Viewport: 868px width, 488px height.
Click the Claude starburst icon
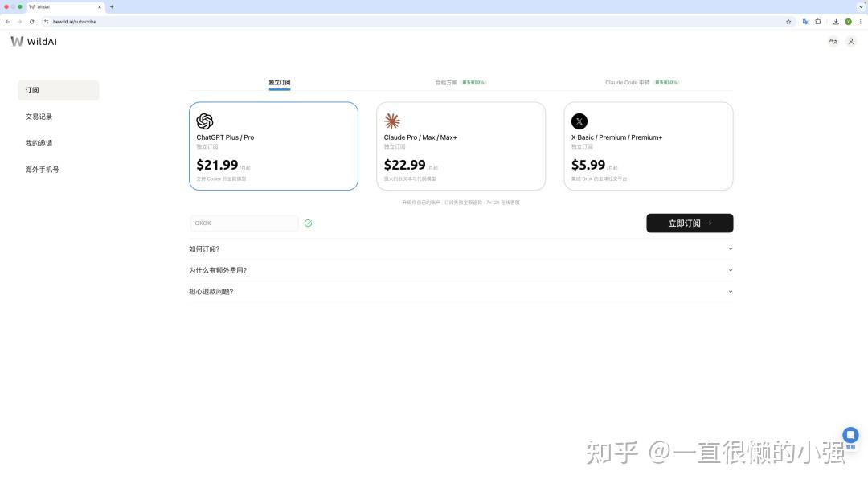(392, 121)
